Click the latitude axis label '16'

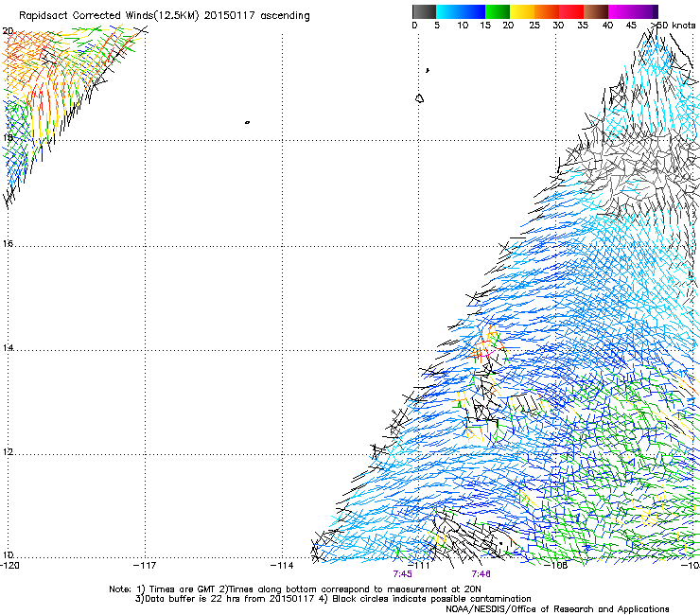8,243
